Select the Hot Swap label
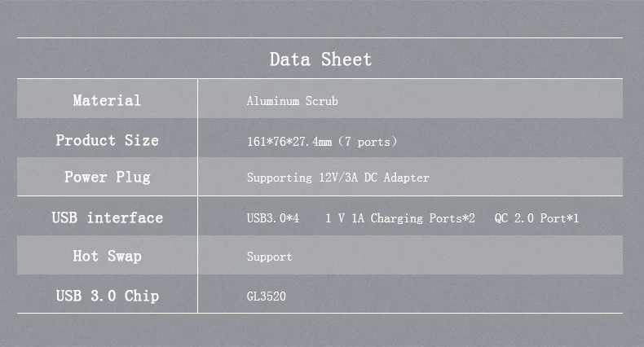 point(107,256)
